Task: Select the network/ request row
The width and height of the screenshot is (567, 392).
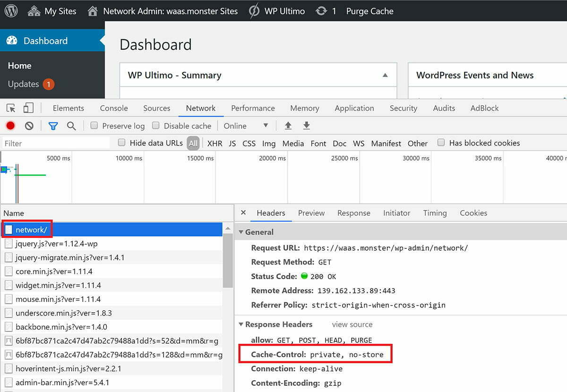Action: 112,230
